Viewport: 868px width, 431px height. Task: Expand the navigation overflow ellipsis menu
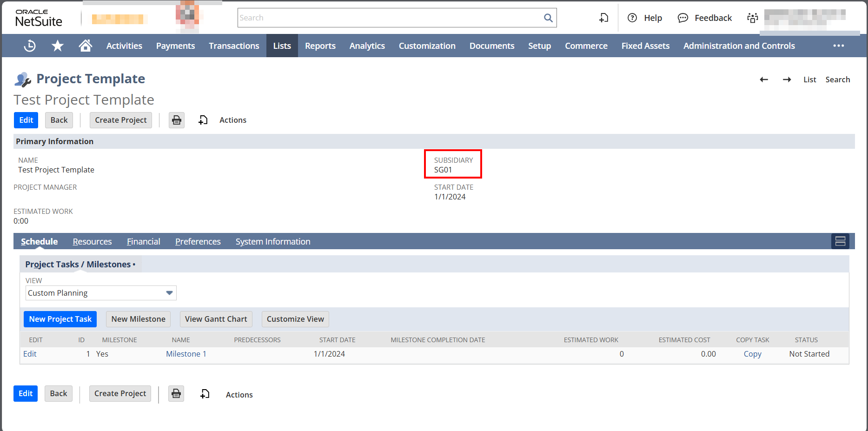(x=838, y=46)
